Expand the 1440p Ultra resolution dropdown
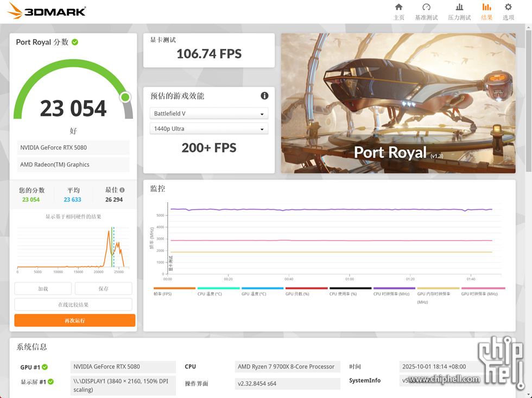Viewport: 532px width, 398px height. (209, 129)
